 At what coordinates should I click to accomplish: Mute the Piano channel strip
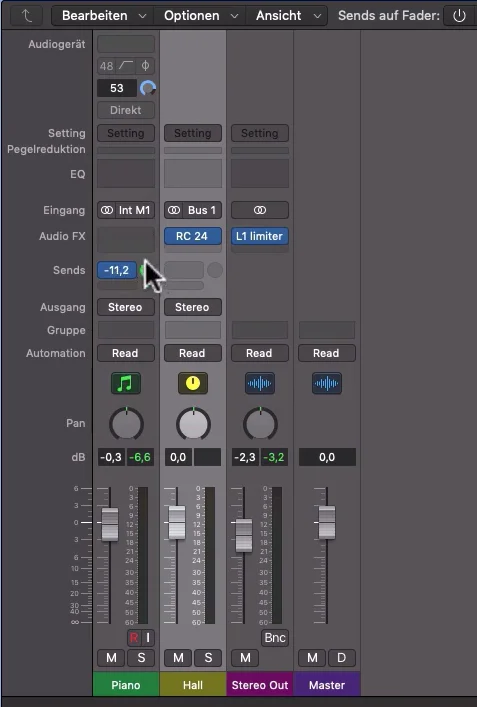click(111, 658)
